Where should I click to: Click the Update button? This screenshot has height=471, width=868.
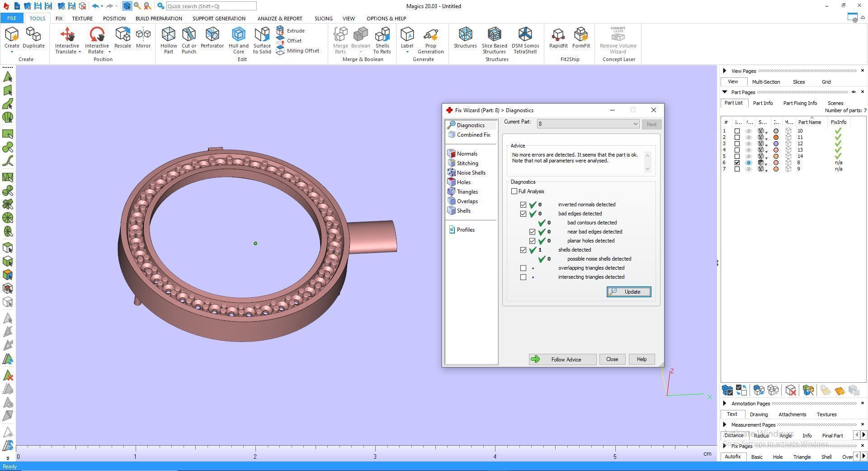point(629,292)
